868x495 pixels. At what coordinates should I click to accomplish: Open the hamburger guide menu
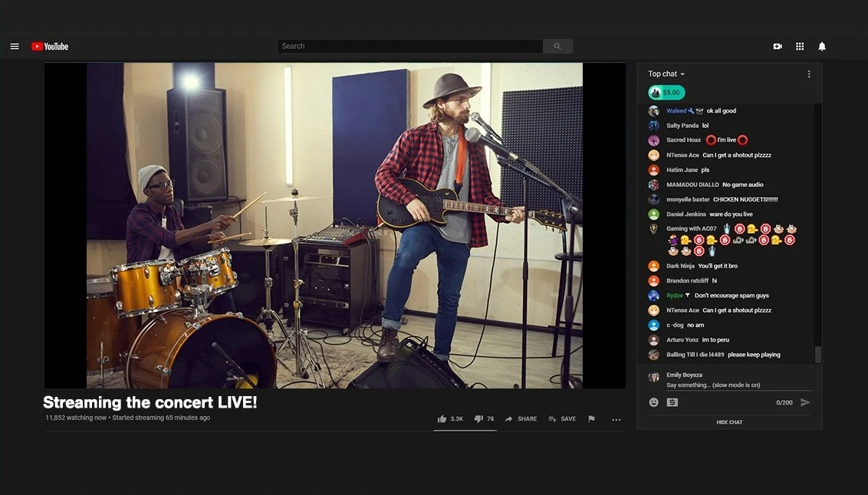(x=15, y=47)
